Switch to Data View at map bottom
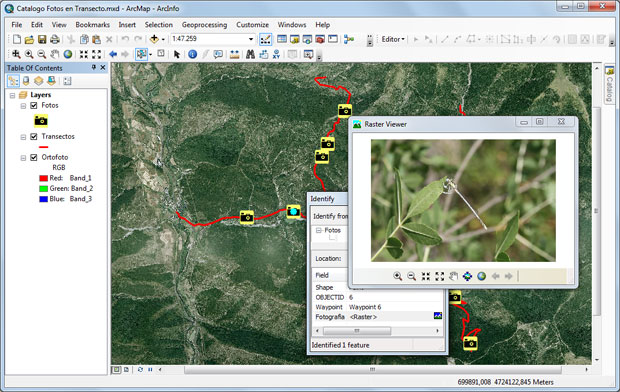 pyautogui.click(x=116, y=369)
